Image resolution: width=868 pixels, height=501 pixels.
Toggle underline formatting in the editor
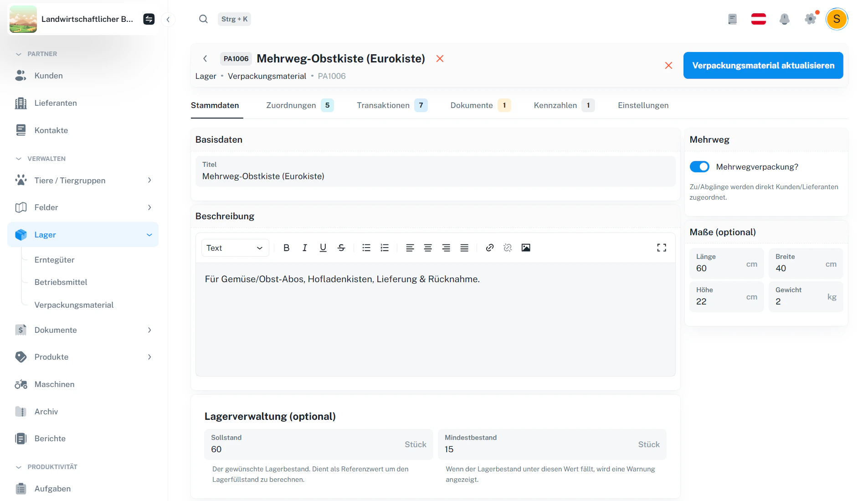coord(323,248)
